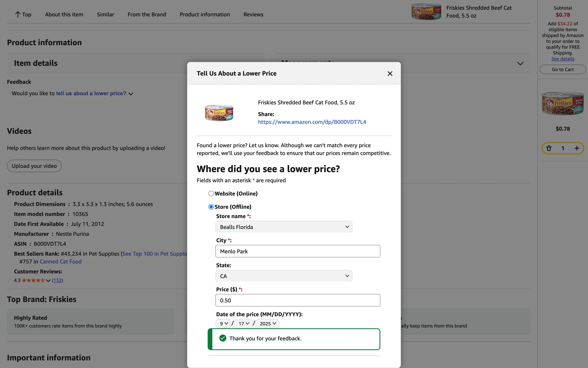Select Store (Offline) radio button
The height and width of the screenshot is (368, 588).
click(x=211, y=207)
